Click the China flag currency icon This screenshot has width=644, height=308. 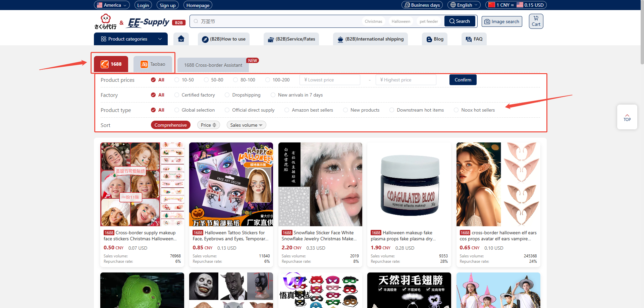coord(492,5)
